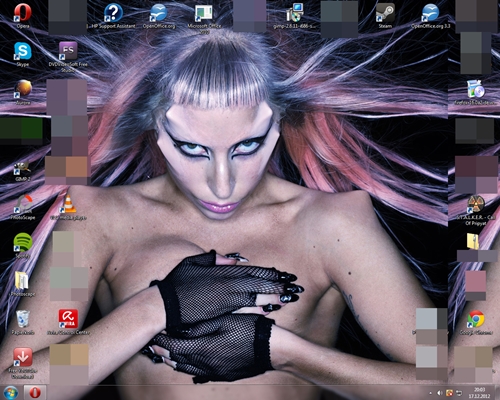
Task: Click the Windows Start button
Action: point(11,392)
